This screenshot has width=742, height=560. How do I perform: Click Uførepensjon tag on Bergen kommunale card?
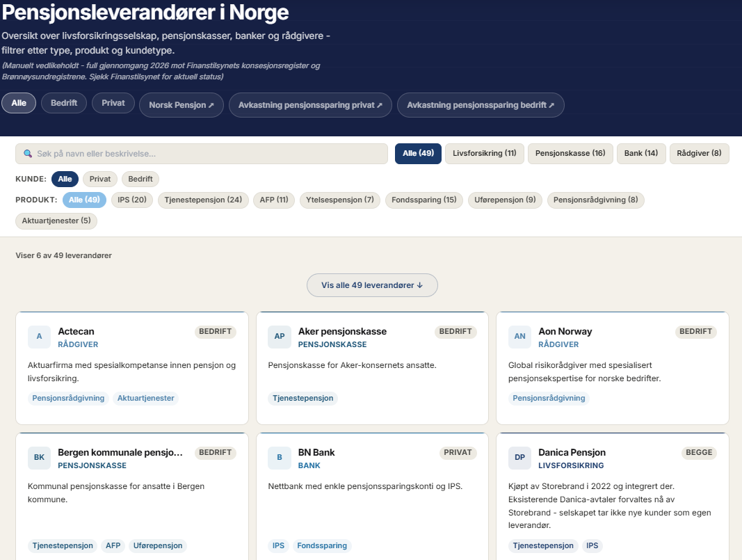[158, 546]
